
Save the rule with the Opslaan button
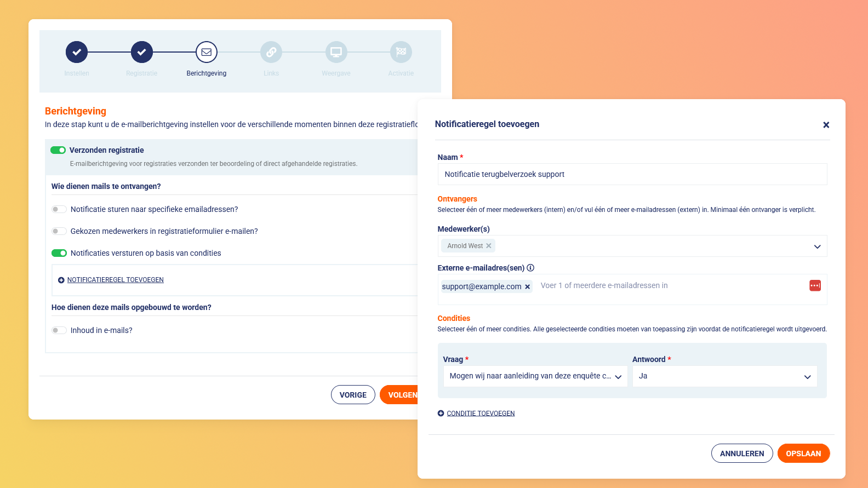pyautogui.click(x=803, y=453)
